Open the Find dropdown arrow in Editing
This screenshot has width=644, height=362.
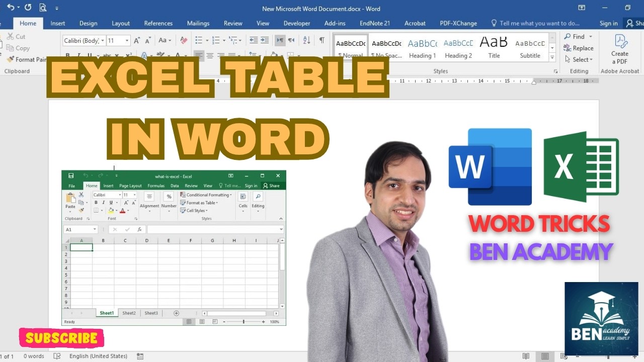[591, 37]
